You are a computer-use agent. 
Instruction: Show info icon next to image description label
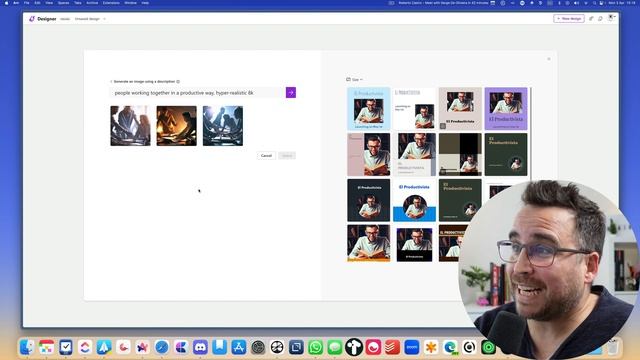coord(178,82)
